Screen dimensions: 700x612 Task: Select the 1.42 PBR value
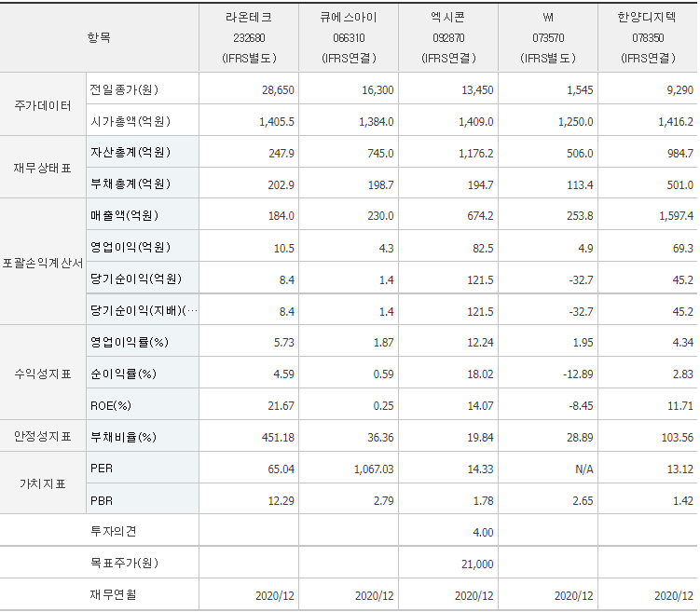[x=682, y=501]
